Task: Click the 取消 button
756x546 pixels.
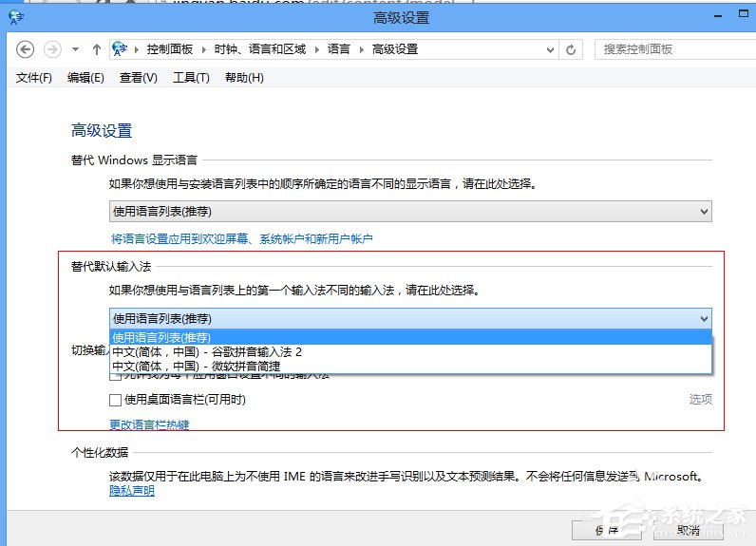Action: click(x=689, y=530)
